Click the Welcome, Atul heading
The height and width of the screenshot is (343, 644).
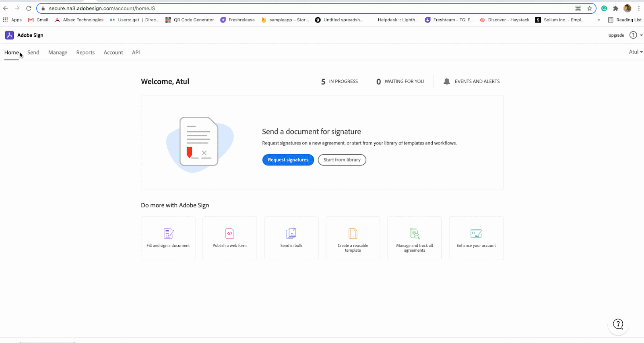(x=165, y=81)
